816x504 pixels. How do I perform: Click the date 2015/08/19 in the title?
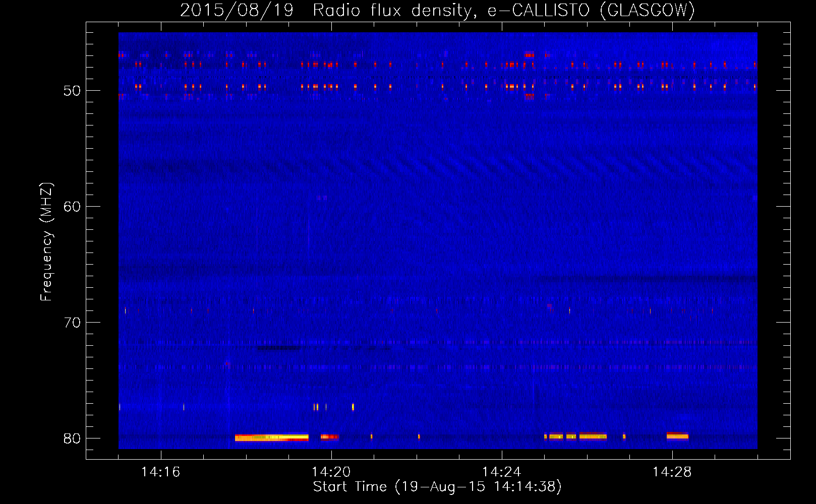click(x=237, y=11)
